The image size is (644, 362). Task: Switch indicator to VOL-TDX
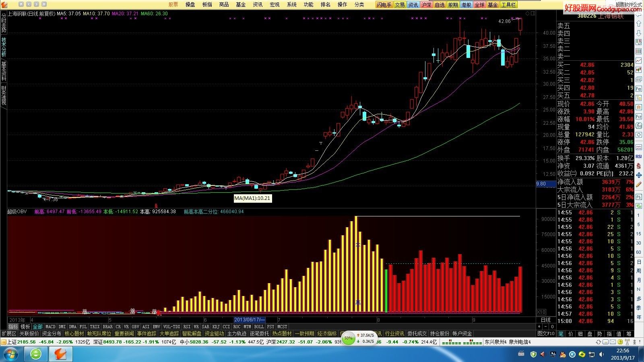tap(172, 327)
